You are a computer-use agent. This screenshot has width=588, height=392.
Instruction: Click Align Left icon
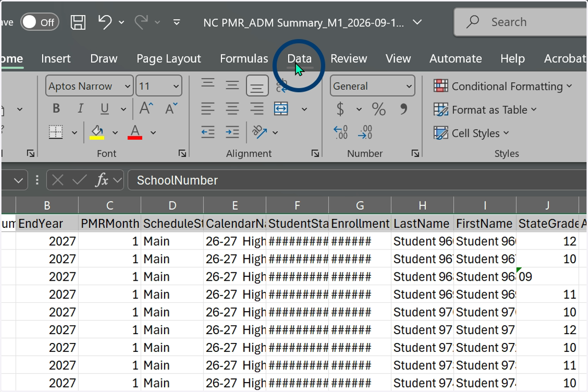coord(208,109)
